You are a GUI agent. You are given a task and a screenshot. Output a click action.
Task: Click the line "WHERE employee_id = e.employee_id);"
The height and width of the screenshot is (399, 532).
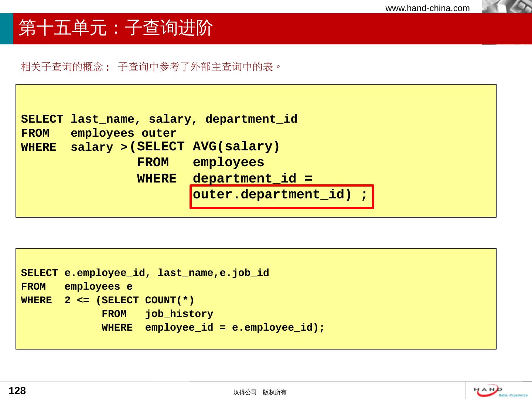[213, 328]
